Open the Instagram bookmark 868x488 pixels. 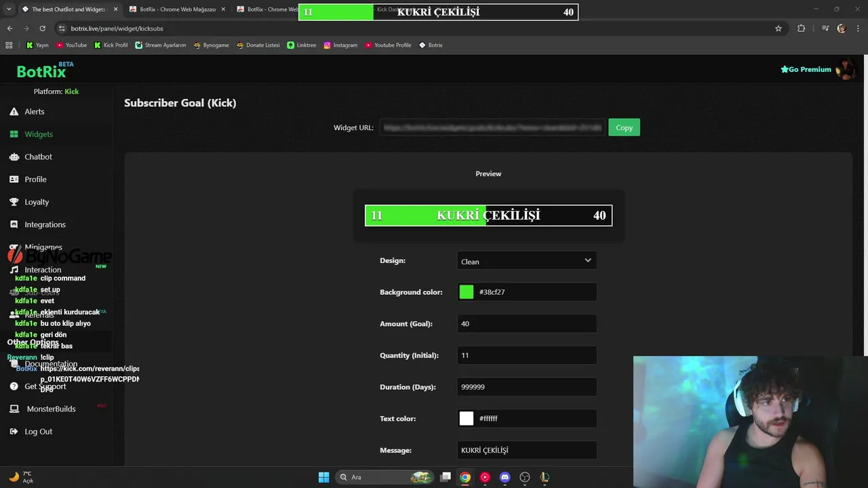pos(340,45)
